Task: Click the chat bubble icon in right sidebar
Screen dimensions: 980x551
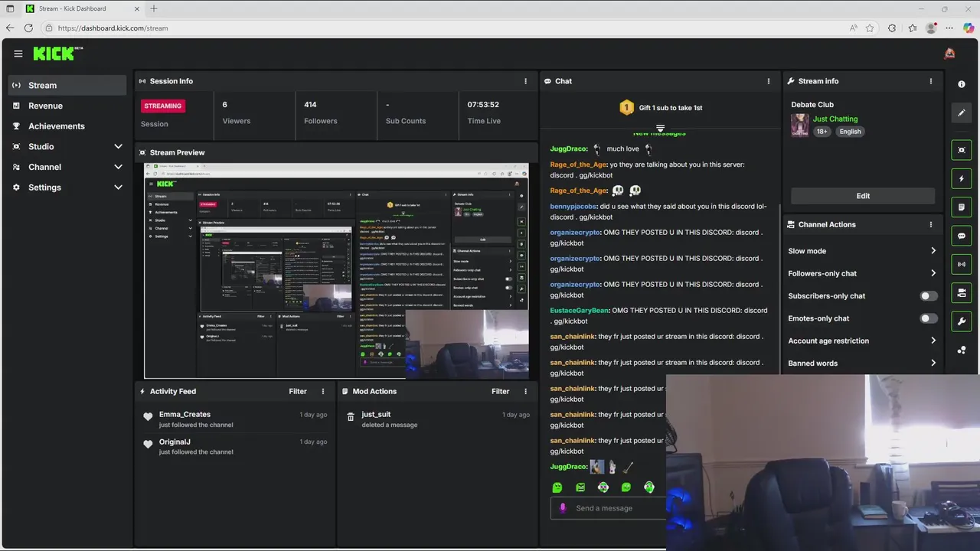Action: click(x=962, y=236)
